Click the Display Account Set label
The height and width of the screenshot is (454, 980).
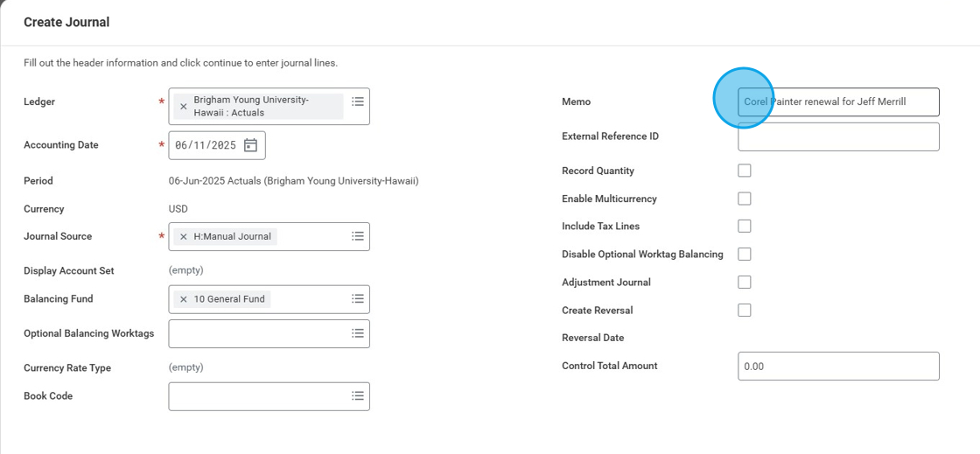[x=69, y=271]
